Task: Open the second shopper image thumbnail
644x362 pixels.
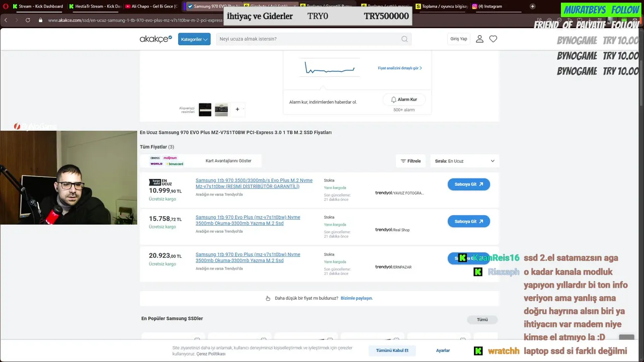Action: (221, 110)
